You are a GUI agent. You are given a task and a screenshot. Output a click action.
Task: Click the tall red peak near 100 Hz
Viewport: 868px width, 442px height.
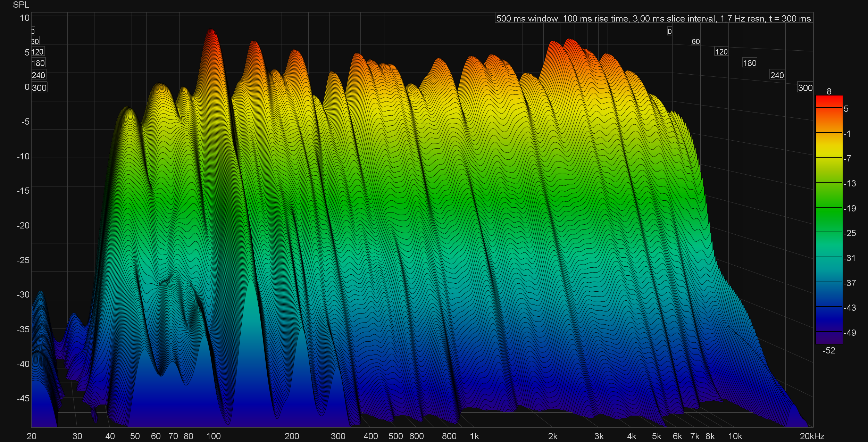click(211, 38)
